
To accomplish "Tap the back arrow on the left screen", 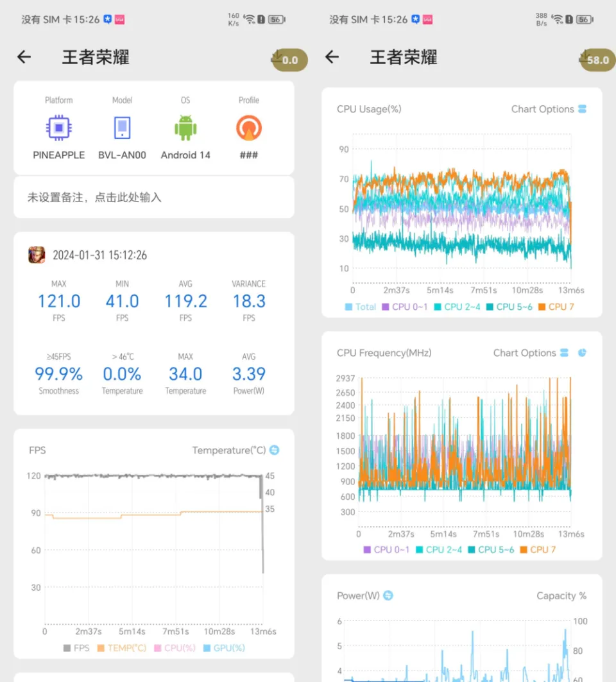I will click(24, 57).
